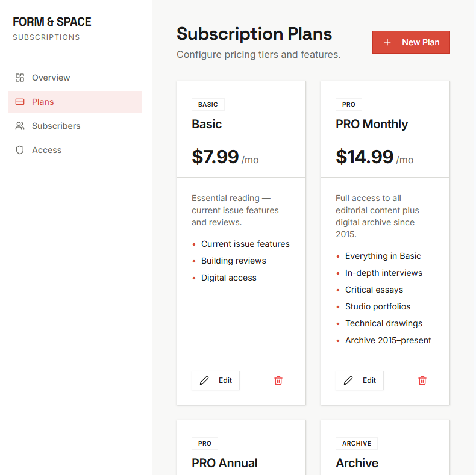Click the PRO Monthly card title
This screenshot has width=476, height=475.
372,124
